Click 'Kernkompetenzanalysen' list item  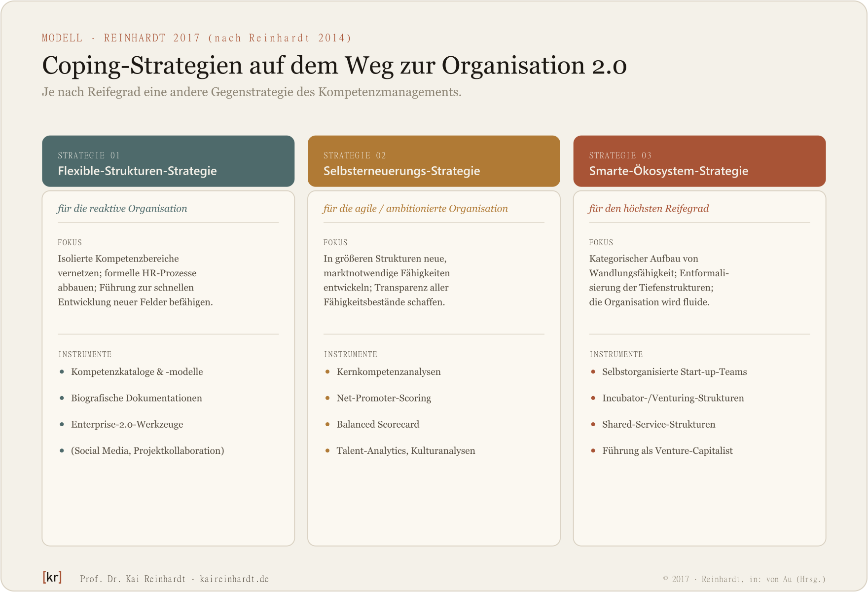coord(389,372)
